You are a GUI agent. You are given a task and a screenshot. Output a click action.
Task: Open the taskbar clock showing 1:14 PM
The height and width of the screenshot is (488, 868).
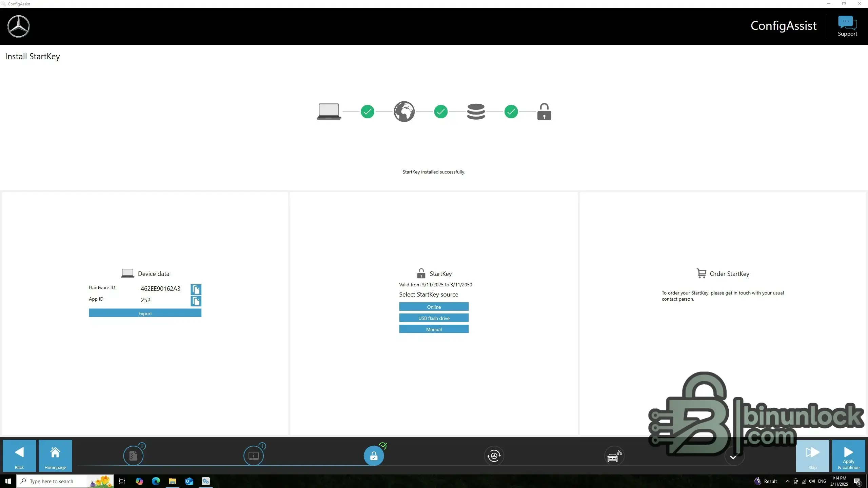click(x=839, y=481)
